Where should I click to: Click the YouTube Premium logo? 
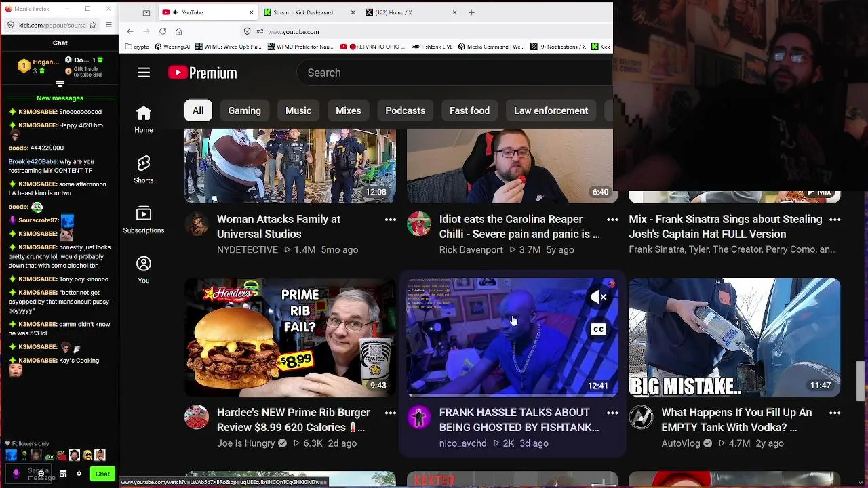(x=203, y=73)
